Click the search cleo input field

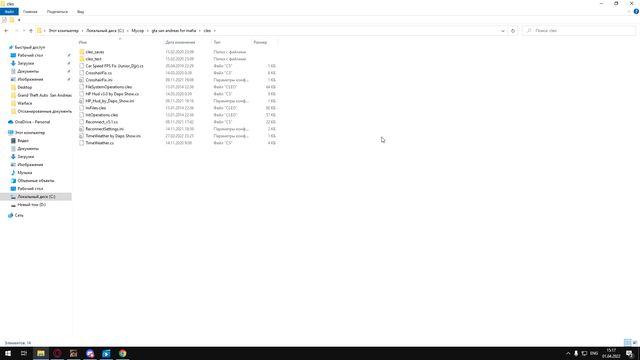(579, 31)
